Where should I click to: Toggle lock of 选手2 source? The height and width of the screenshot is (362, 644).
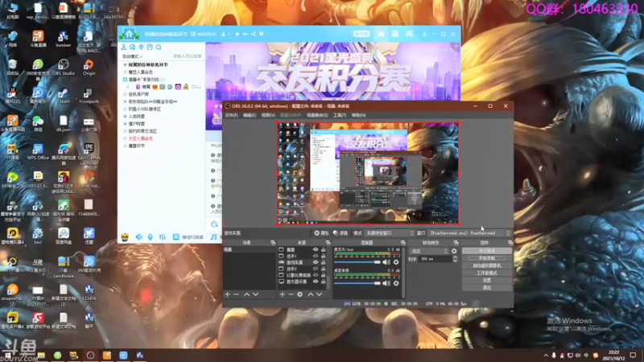(324, 269)
